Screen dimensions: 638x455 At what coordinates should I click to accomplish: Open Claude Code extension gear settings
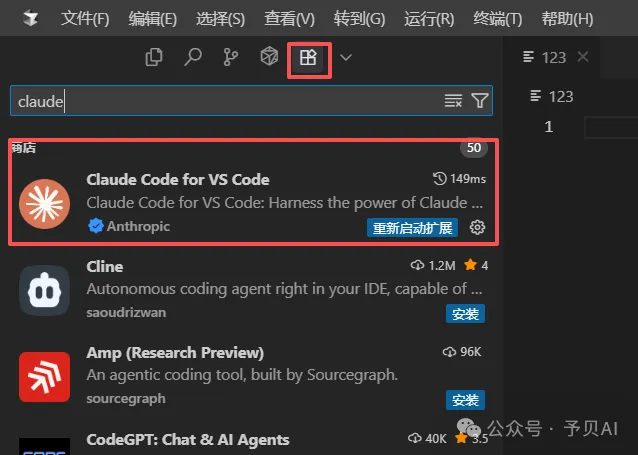pos(477,228)
